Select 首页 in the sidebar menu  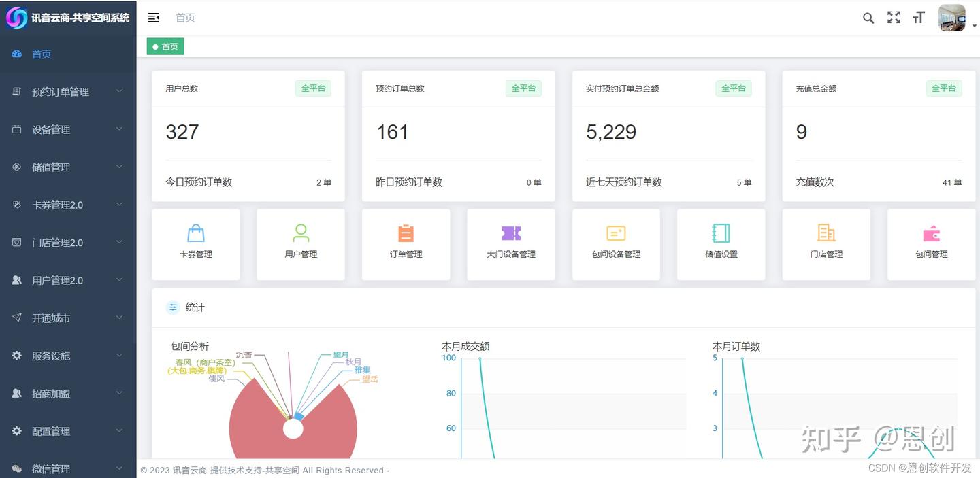tap(68, 54)
